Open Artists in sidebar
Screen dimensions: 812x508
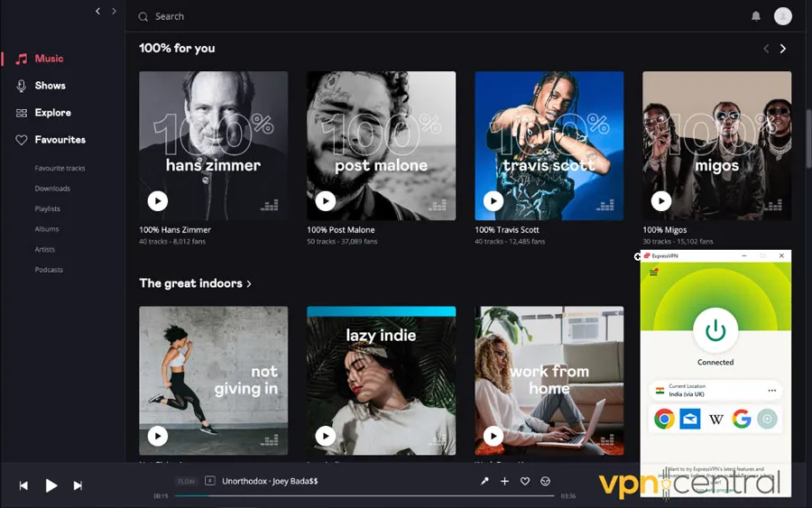[x=44, y=249]
